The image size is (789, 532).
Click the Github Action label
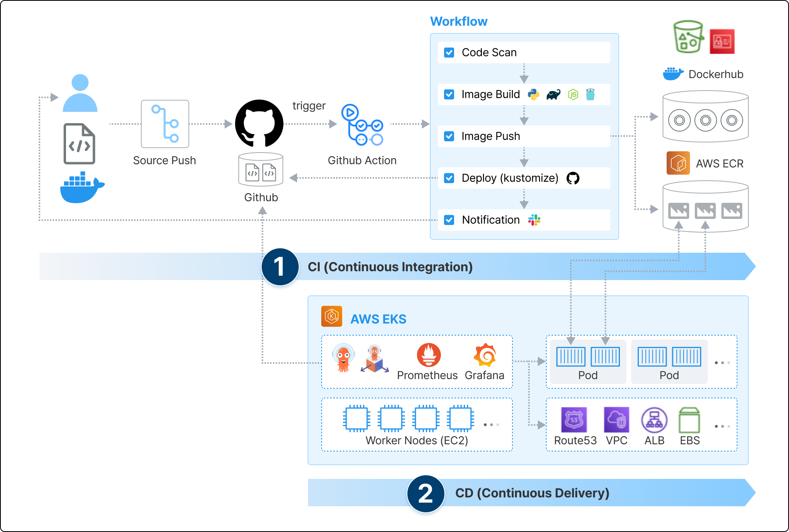pyautogui.click(x=362, y=161)
